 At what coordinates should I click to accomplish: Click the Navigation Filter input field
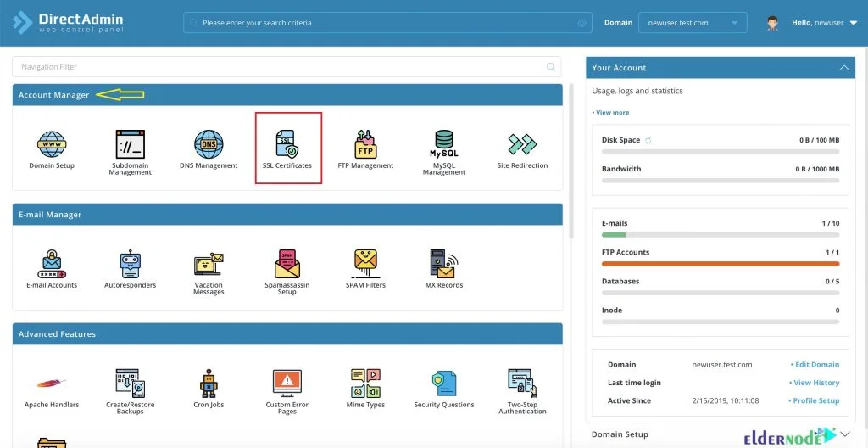(x=278, y=67)
